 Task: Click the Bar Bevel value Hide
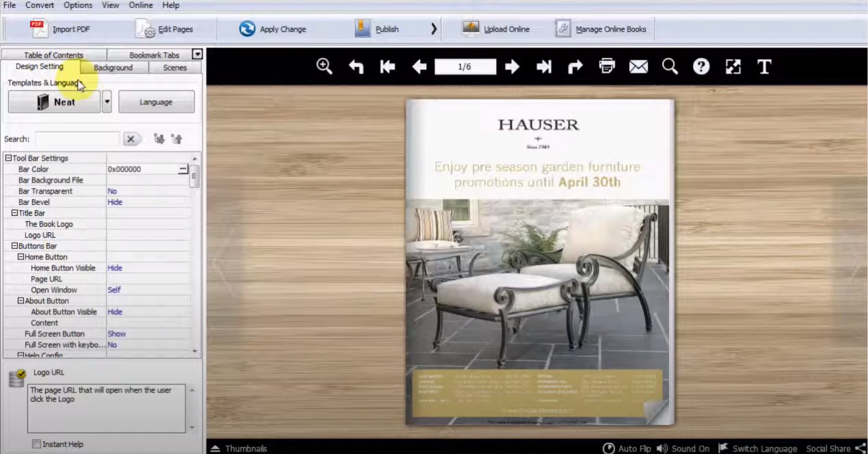coord(115,202)
